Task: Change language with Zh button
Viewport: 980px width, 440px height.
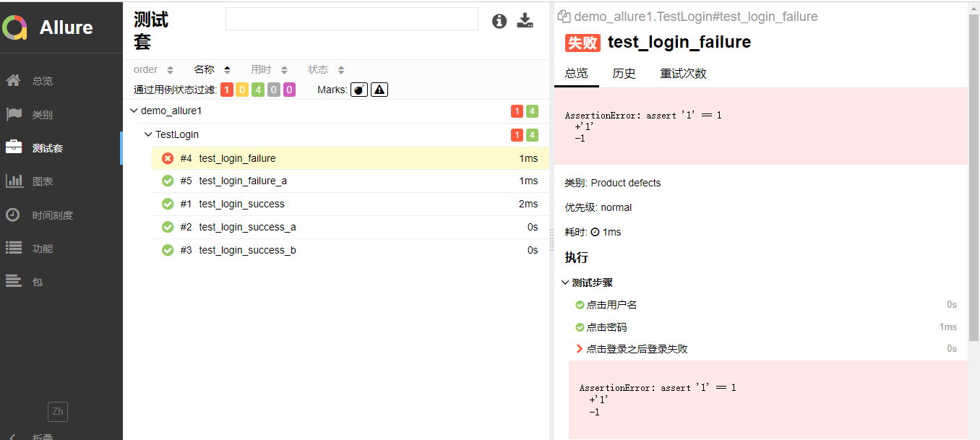Action: click(58, 412)
